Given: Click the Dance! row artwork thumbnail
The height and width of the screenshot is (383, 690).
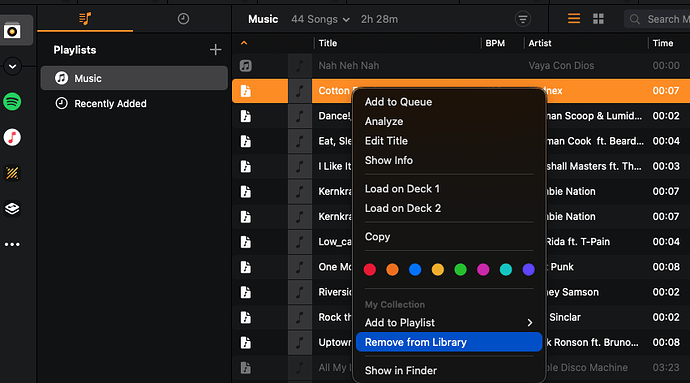Looking at the screenshot, I should (x=300, y=116).
